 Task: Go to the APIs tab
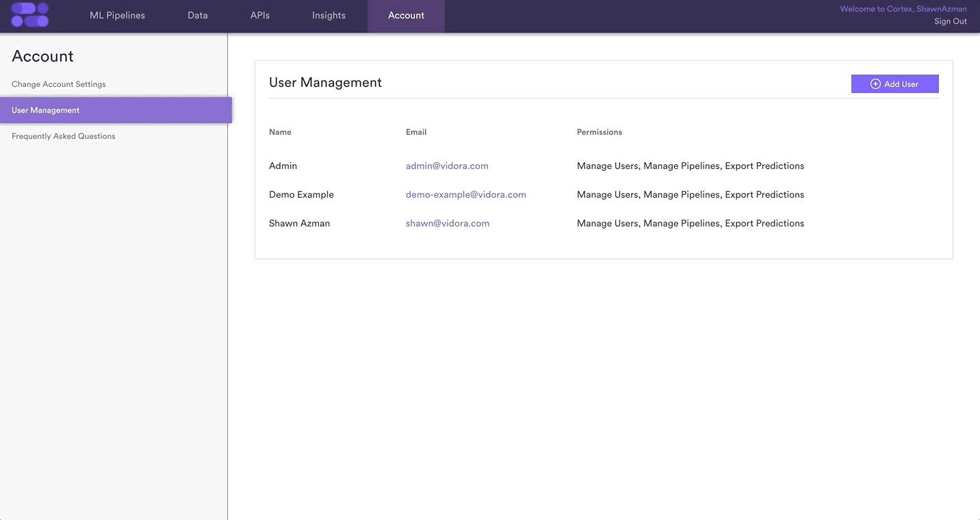point(260,16)
